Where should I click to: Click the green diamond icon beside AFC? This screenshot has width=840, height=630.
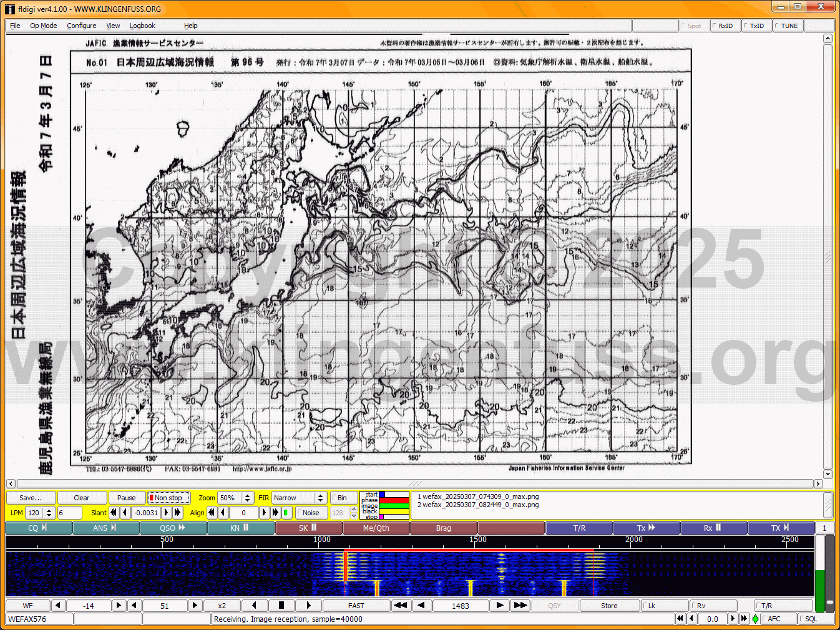(755, 619)
